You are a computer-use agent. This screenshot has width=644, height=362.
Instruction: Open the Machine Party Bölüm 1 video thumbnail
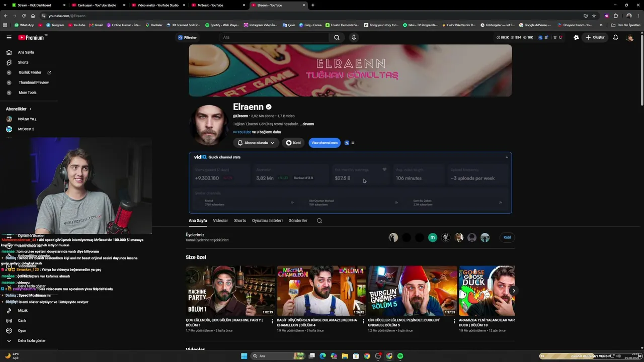click(x=230, y=291)
